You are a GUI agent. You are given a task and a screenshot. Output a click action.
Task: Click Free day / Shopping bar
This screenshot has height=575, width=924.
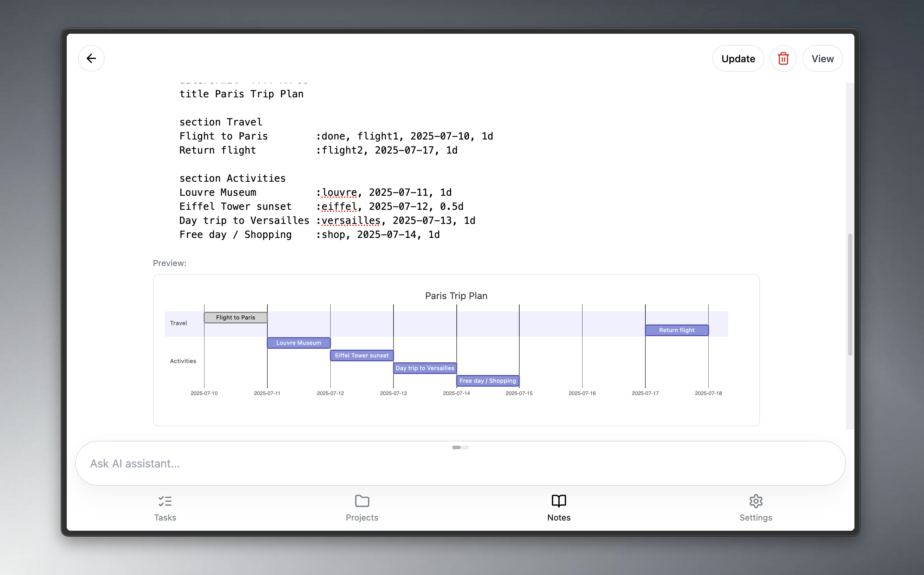click(x=487, y=381)
